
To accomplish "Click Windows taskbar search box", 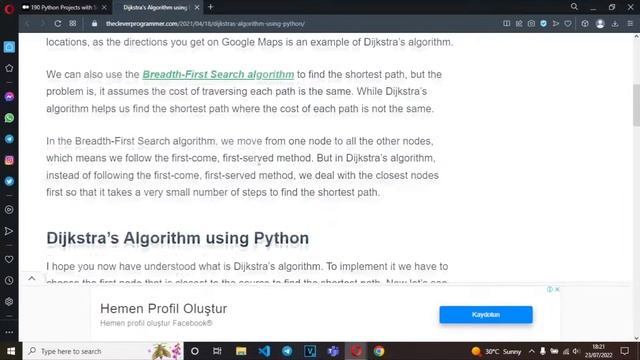I will 103,351.
